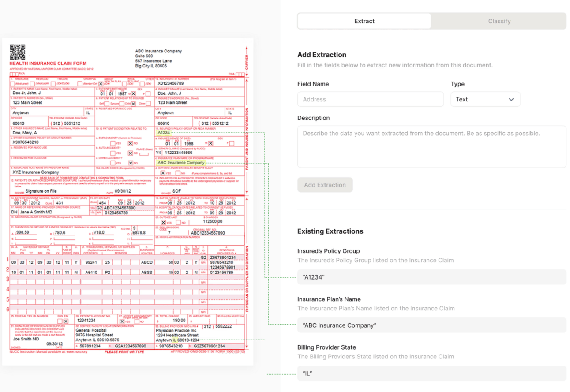This screenshot has height=392, width=570.
Task: Select the "IL" extraction value
Action: [x=431, y=373]
